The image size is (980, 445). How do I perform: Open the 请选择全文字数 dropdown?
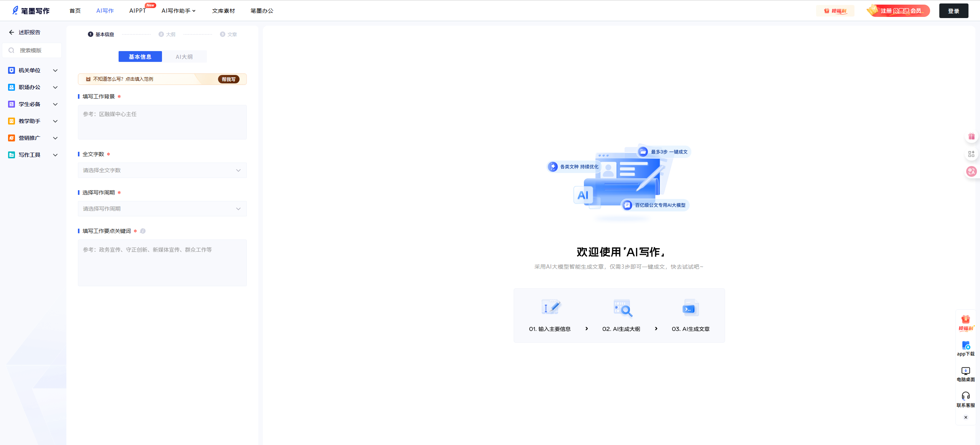coord(162,170)
